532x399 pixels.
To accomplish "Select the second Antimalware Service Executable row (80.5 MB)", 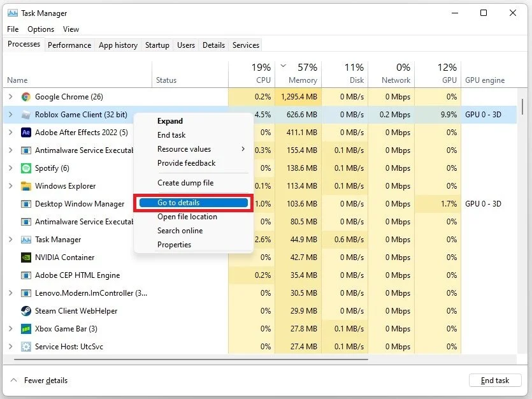I will click(259, 222).
